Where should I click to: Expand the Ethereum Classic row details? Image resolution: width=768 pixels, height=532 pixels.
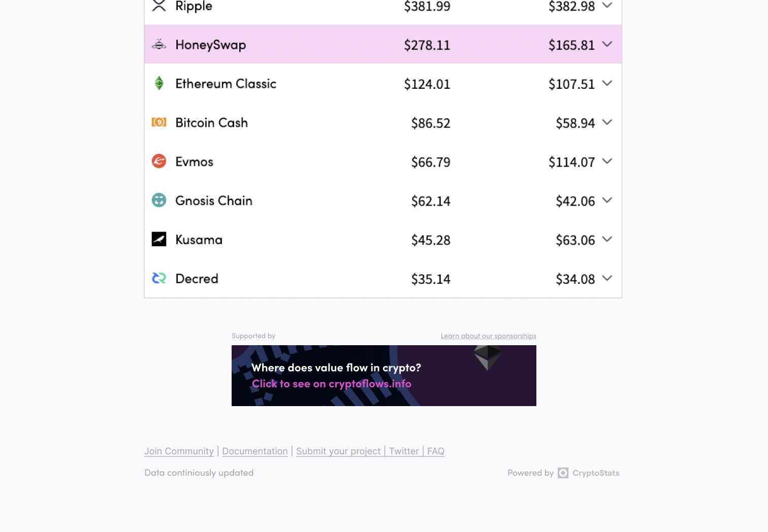tap(607, 83)
